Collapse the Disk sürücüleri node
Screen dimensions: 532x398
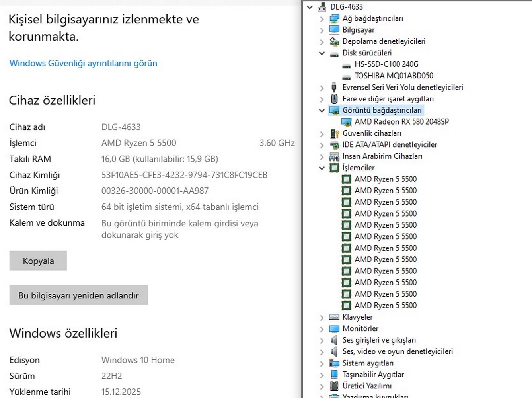click(322, 53)
